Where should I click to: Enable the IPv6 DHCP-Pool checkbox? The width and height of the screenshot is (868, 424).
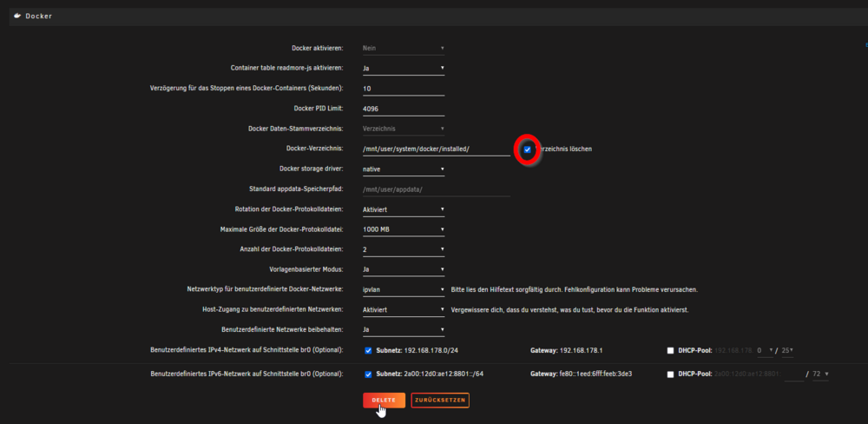point(670,374)
